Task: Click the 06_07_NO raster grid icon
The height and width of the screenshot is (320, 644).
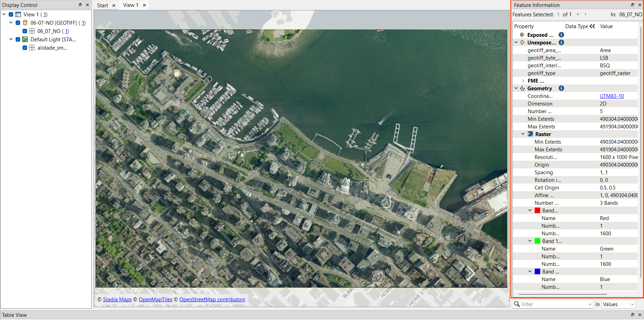Action: coord(32,31)
